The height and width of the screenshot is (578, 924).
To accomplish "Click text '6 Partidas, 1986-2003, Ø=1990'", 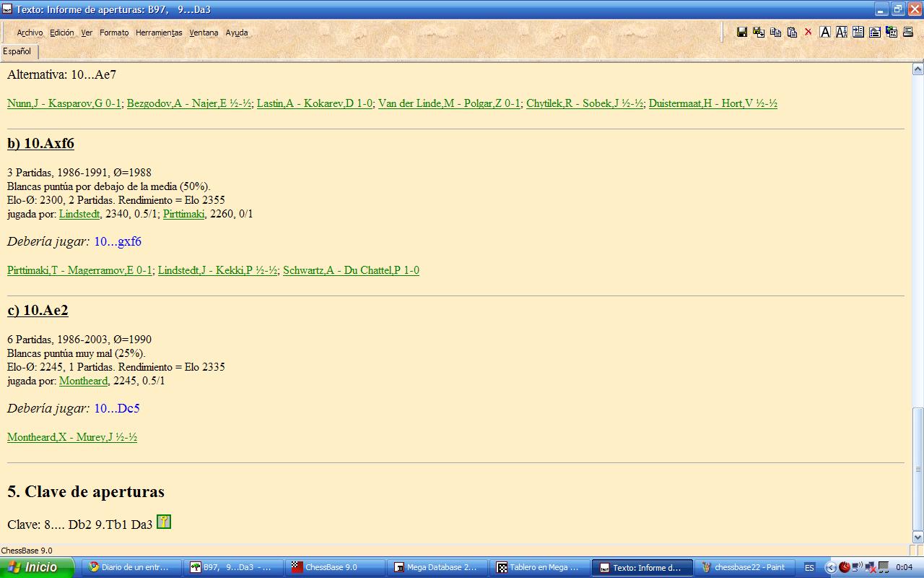I will pos(79,340).
